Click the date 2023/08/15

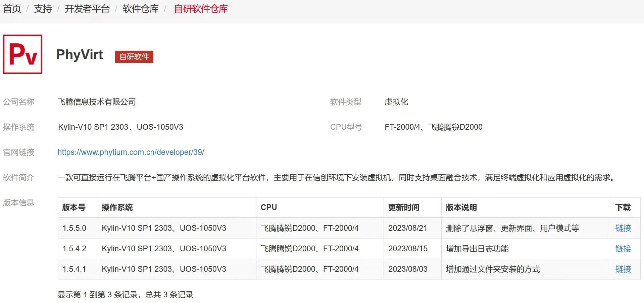tap(408, 249)
